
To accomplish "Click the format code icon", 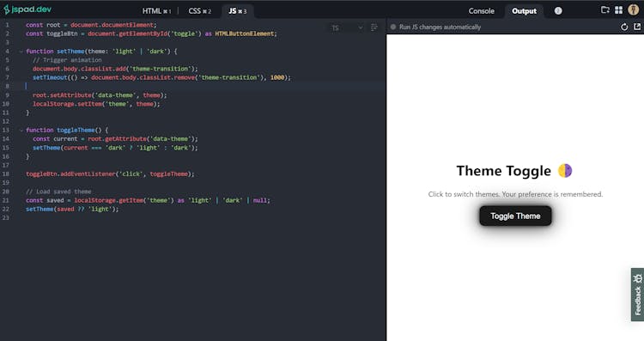I will coord(374,27).
